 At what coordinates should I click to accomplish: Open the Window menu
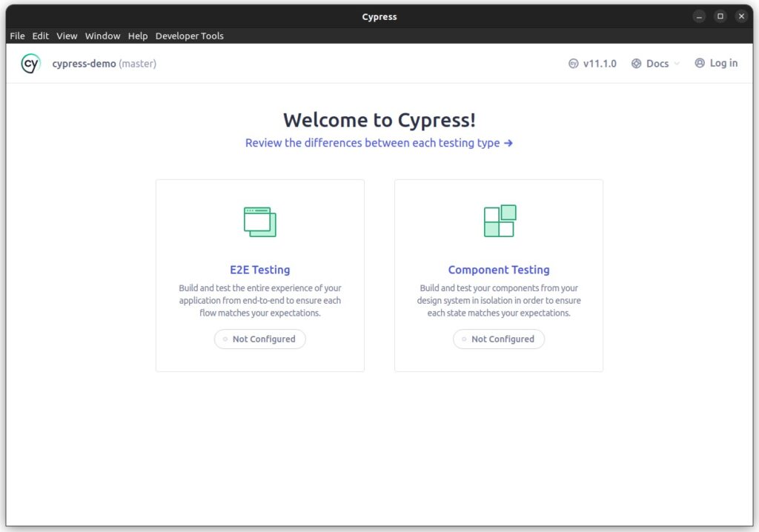[x=102, y=36]
